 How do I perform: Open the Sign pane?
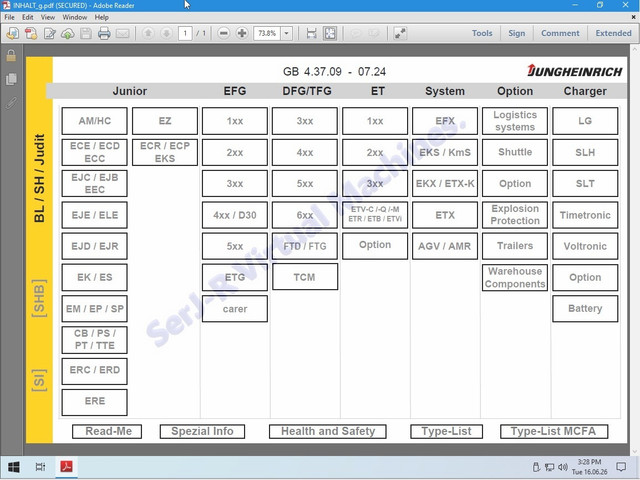(517, 33)
